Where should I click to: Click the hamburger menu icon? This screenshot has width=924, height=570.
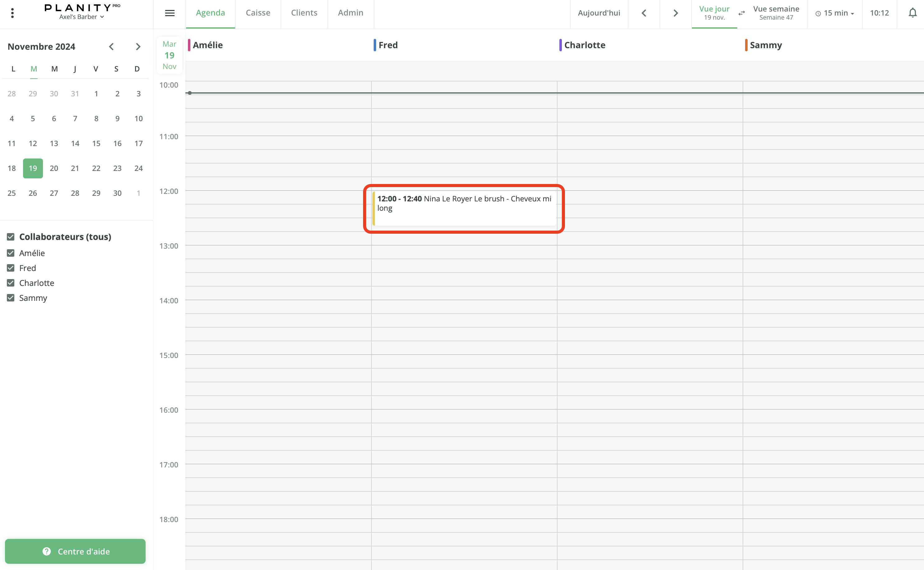[170, 13]
